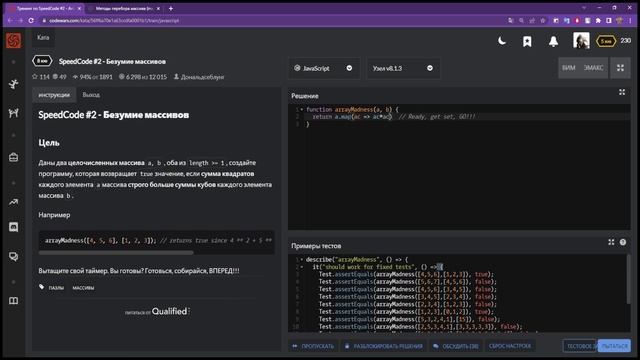Expand the Решение editor panel
Viewport: 640px width, 360px height.
click(622, 92)
